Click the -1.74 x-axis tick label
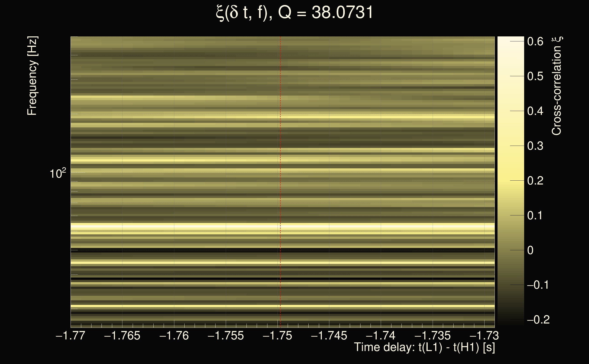Screen dimensions: 589x364 tap(381, 336)
